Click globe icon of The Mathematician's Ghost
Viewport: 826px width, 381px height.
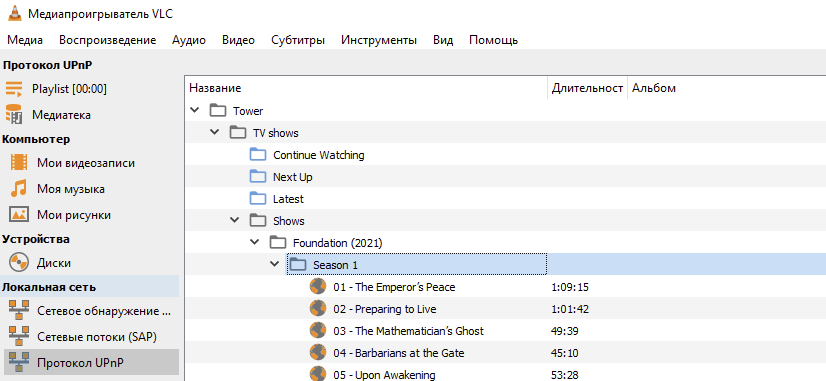[318, 331]
